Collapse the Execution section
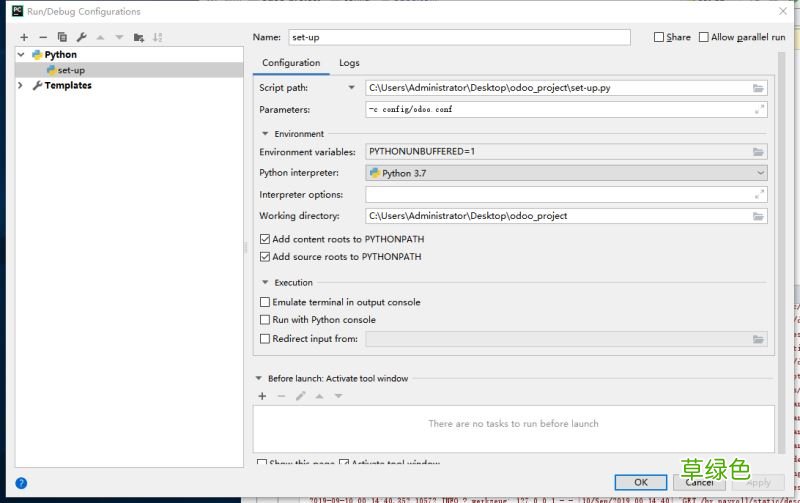This screenshot has width=800, height=503. click(265, 282)
